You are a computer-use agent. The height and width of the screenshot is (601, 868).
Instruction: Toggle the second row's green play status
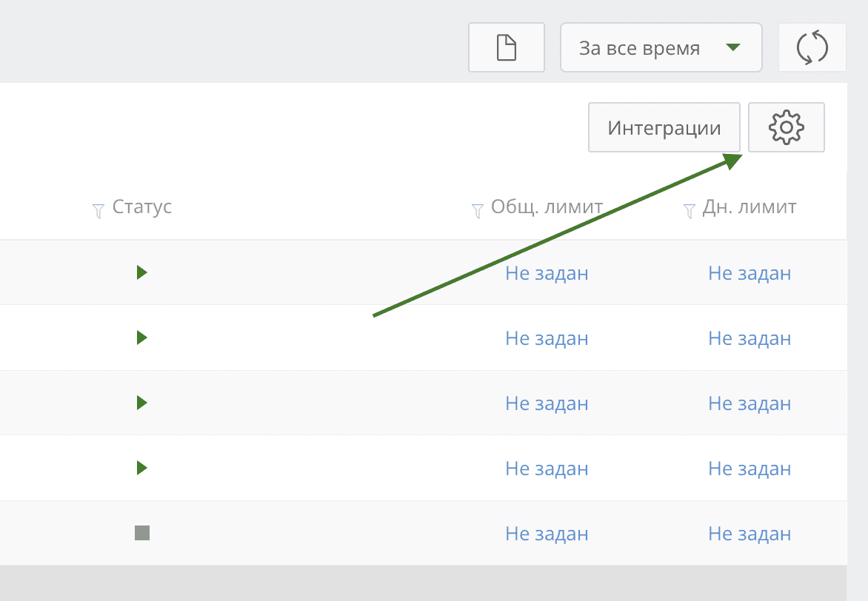[142, 338]
